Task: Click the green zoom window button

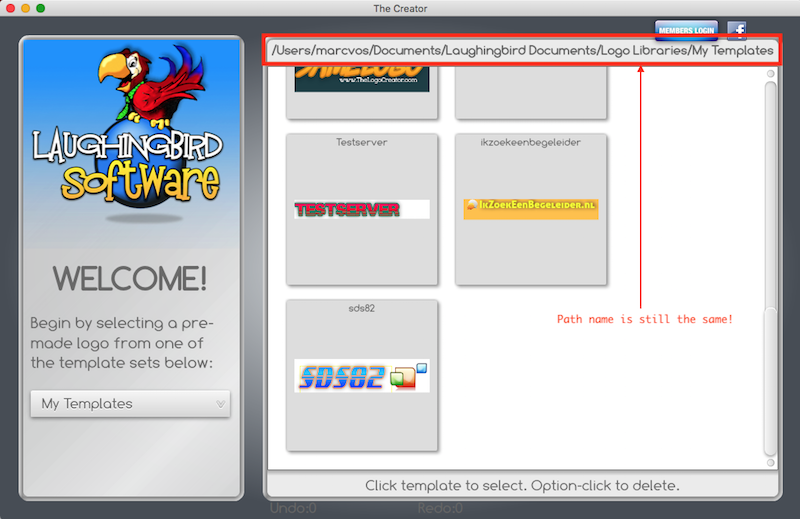Action: coord(41,8)
